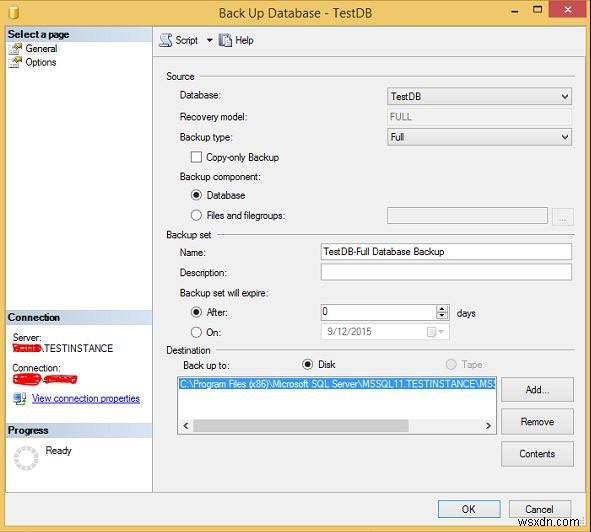591x532 pixels.
Task: Click the General page icon
Action: click(15, 49)
